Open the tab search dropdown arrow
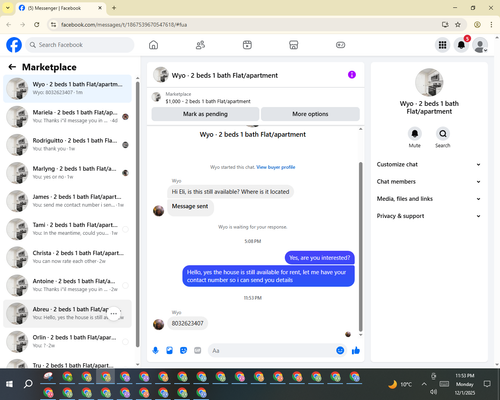Image resolution: width=500 pixels, height=400 pixels. click(7, 8)
